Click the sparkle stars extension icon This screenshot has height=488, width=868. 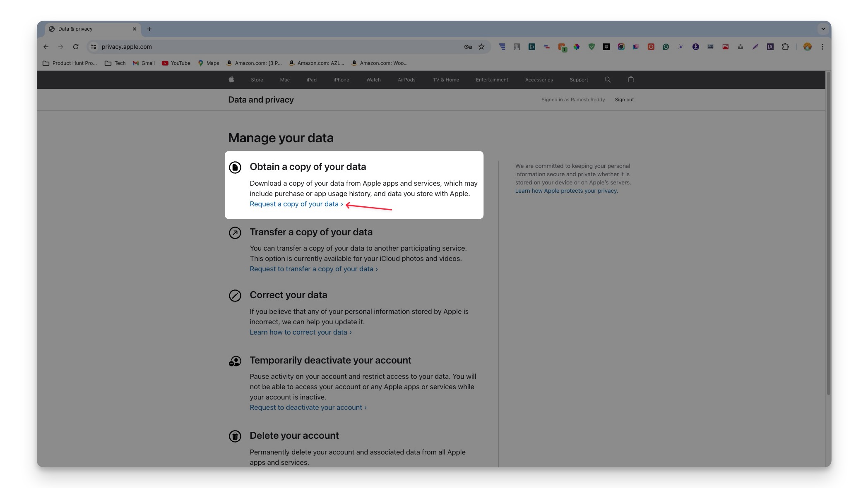pos(681,47)
